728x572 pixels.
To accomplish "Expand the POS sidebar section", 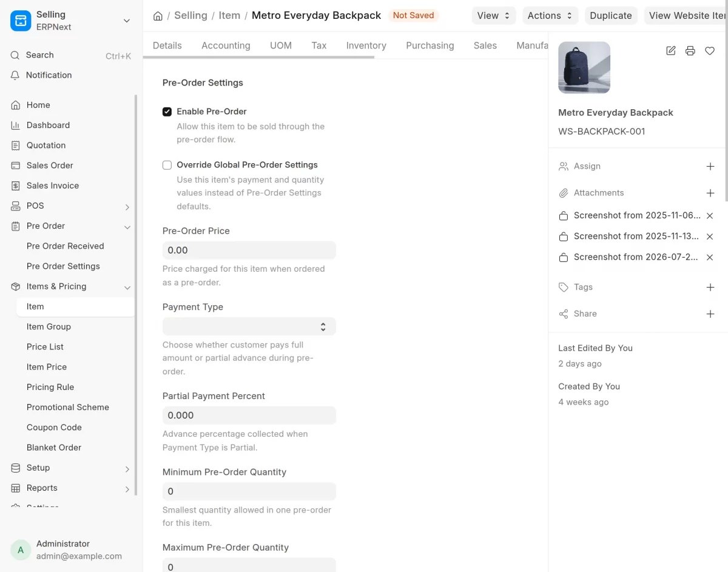I will click(127, 207).
